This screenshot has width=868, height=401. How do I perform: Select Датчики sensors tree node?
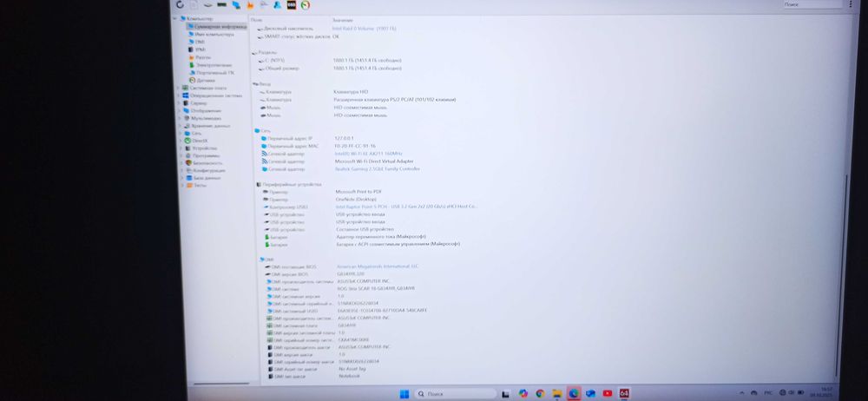pos(202,81)
